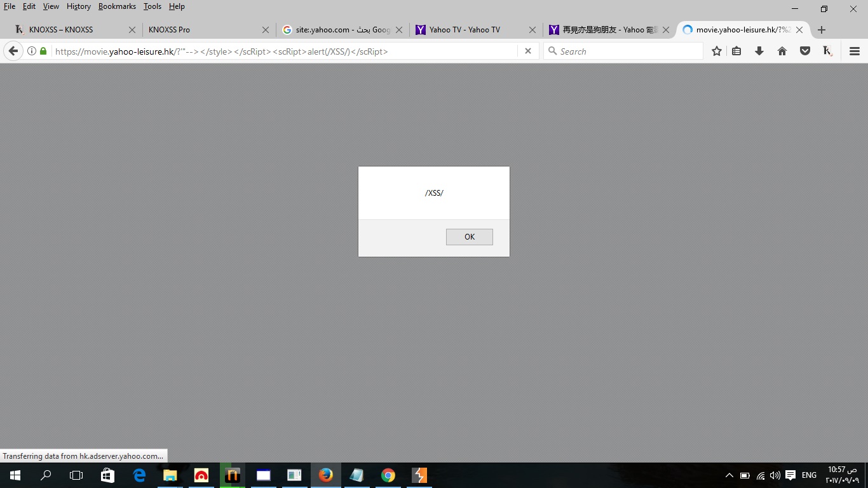The height and width of the screenshot is (488, 868).
Task: Open the History menu
Action: pos(79,6)
